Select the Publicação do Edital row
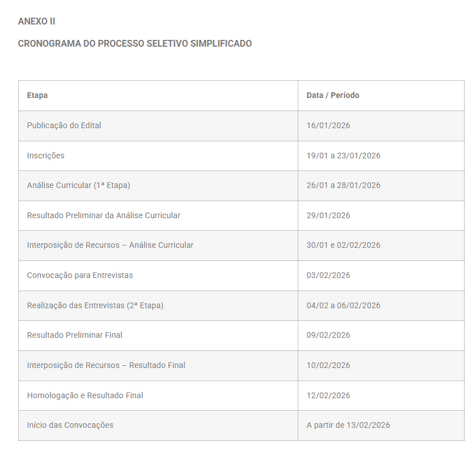This screenshot has width=476, height=466. pyautogui.click(x=241, y=126)
